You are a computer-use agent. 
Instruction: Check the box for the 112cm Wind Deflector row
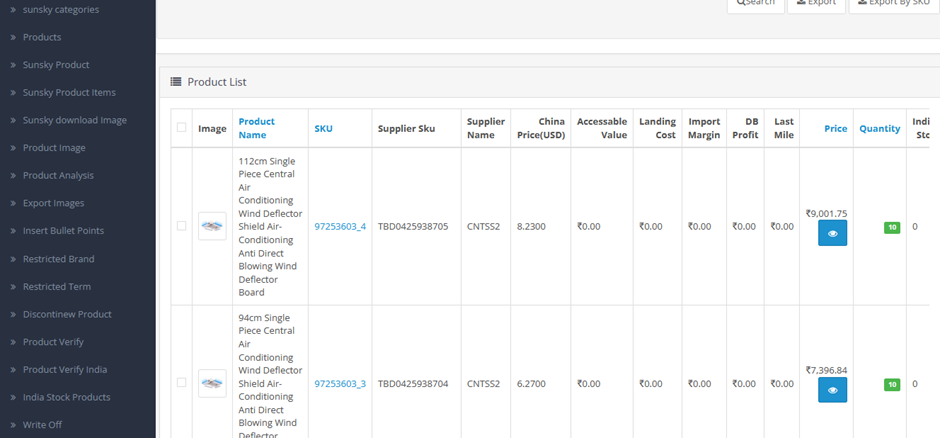point(181,226)
